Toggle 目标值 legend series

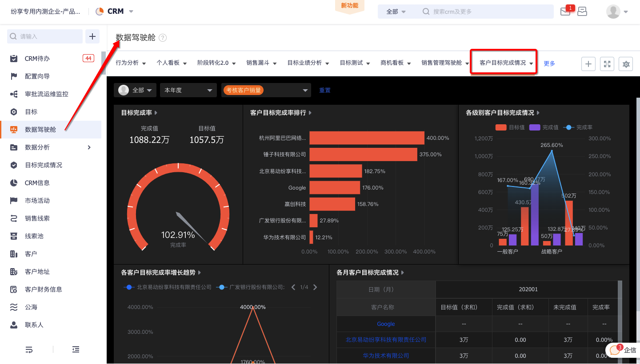(x=510, y=127)
